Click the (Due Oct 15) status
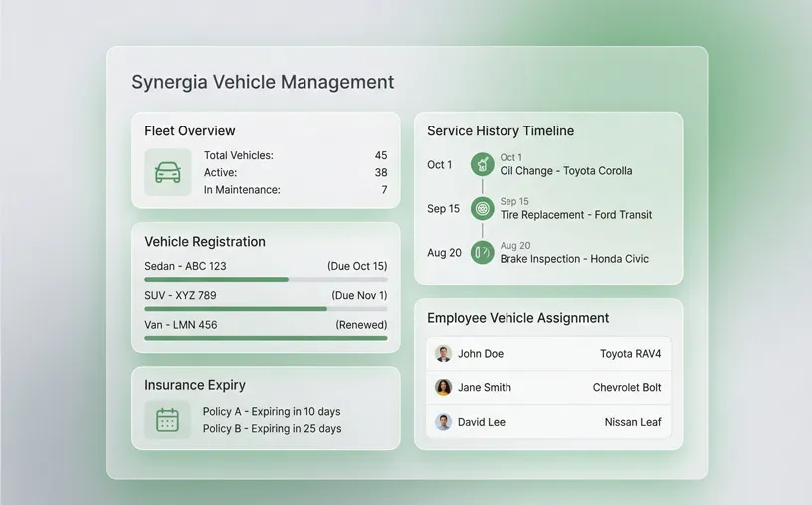Image resolution: width=812 pixels, height=505 pixels. tap(357, 266)
